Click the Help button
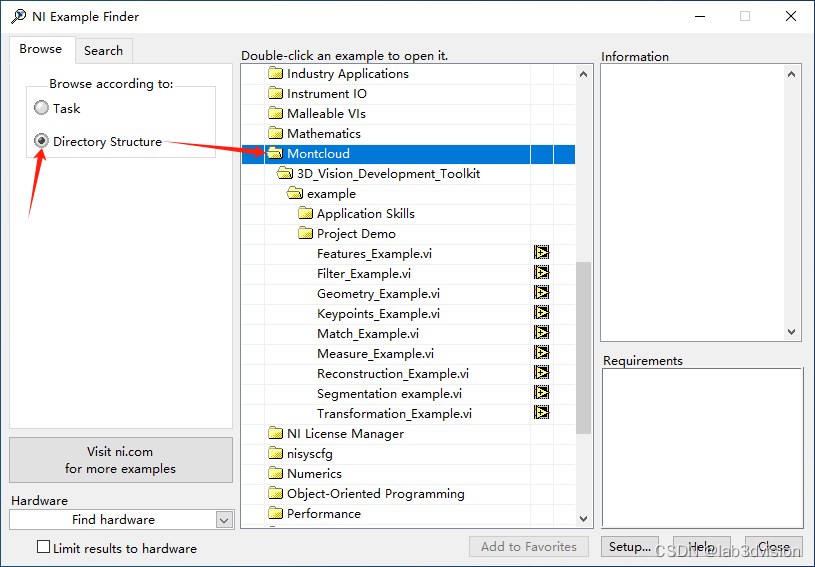This screenshot has width=815, height=567. (x=702, y=547)
